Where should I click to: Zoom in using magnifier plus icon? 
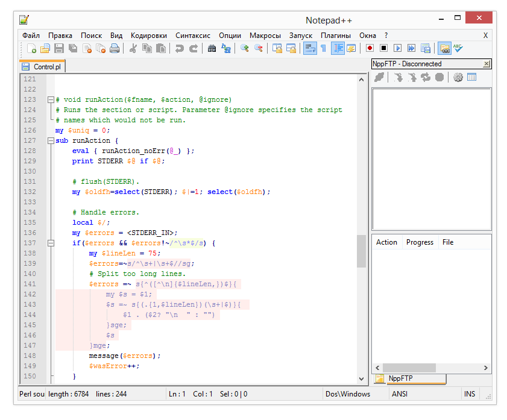coord(244,49)
